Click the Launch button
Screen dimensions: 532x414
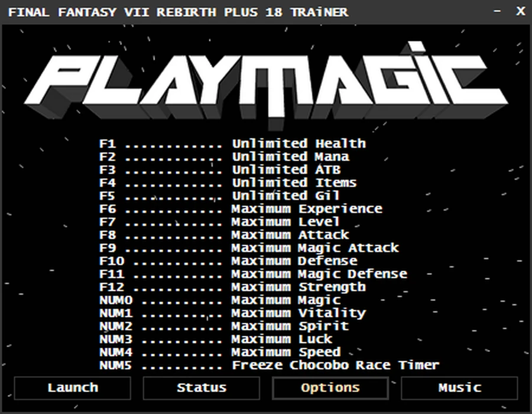pos(72,387)
